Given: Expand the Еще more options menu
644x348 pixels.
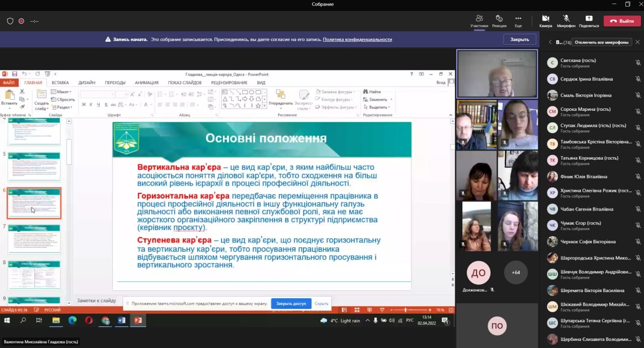Looking at the screenshot, I should [x=518, y=19].
